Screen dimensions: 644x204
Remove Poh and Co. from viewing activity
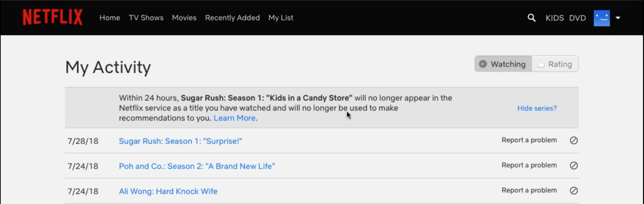(x=574, y=165)
